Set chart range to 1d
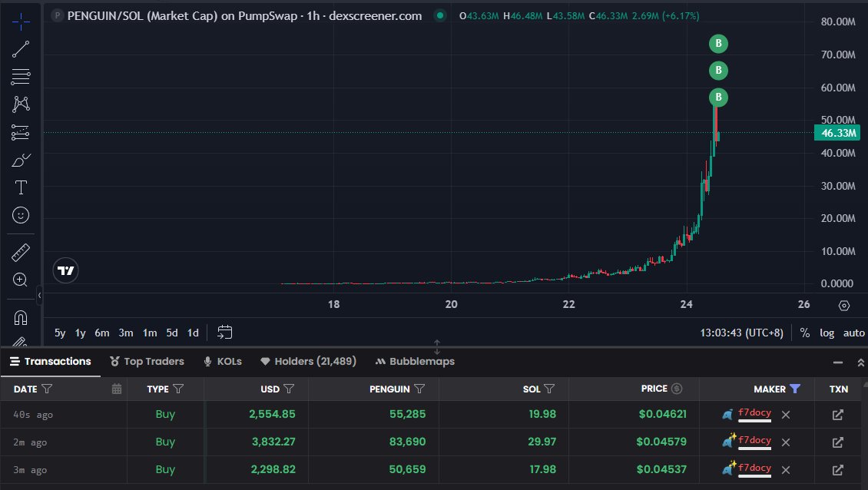The width and height of the screenshot is (868, 490). [193, 333]
